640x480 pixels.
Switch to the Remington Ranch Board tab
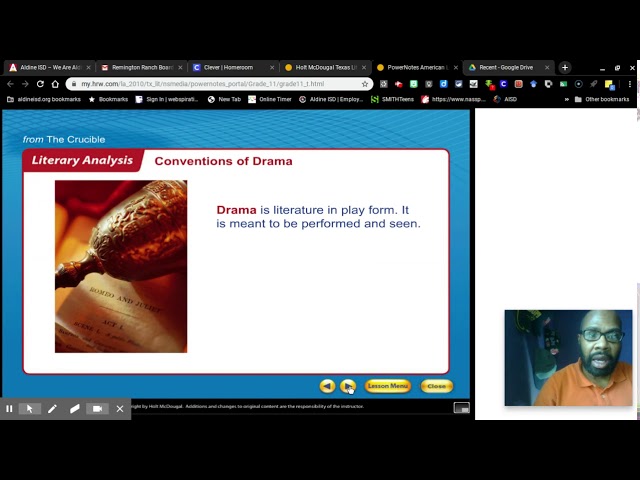[141, 67]
